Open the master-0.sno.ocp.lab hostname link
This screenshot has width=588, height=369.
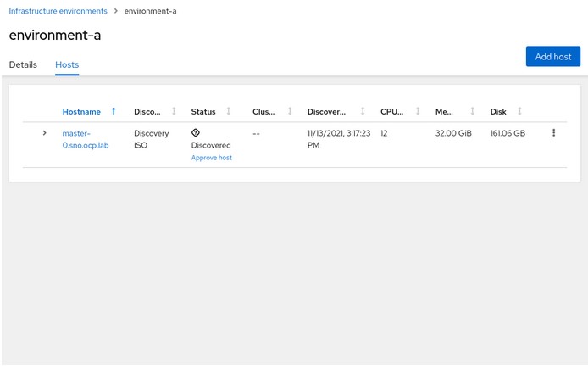[x=86, y=139]
